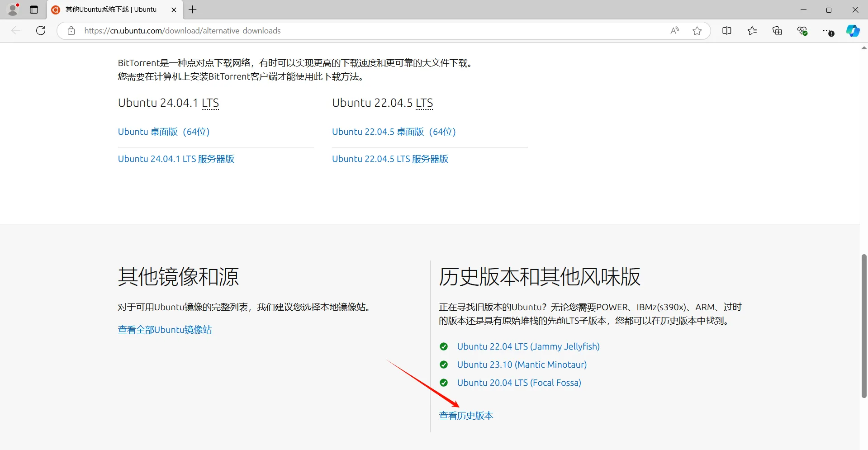Download Ubuntu 24.04.1 LTS 服务器版
Screen dimensions: 868x450
[176, 158]
